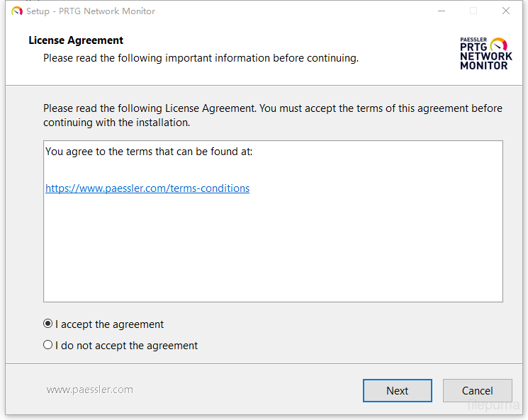Click "You agree to the terms" text line
This screenshot has height=420, width=528.
point(149,152)
